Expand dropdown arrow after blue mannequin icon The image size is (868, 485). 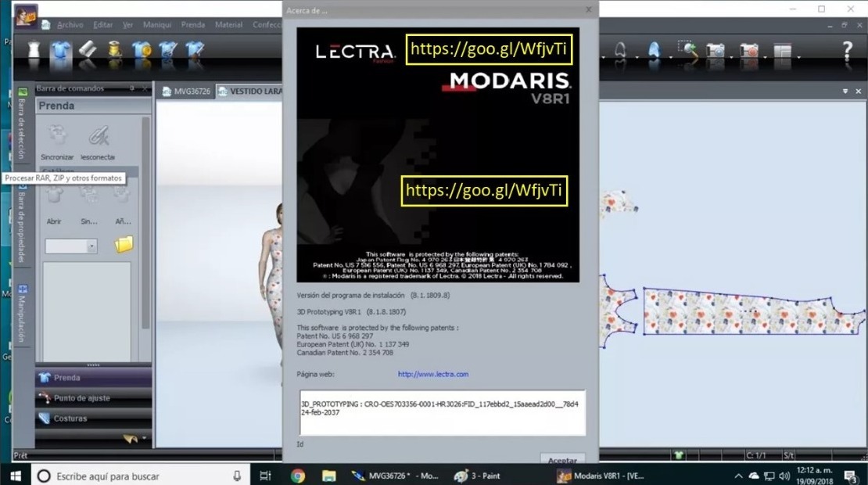pos(670,57)
